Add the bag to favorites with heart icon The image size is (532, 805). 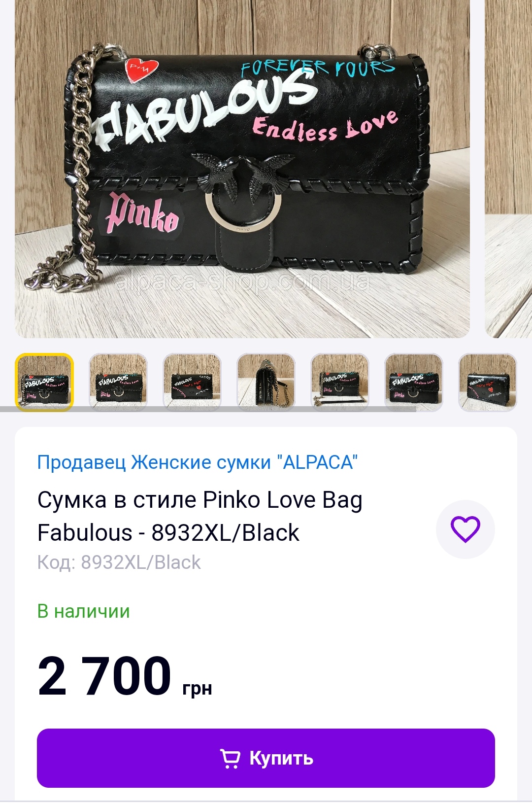pos(465,529)
